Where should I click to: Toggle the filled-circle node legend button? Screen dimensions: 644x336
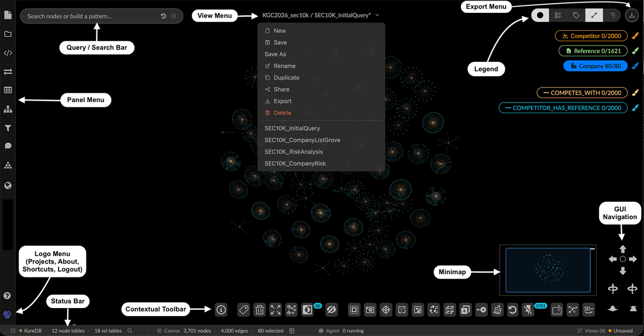(540, 16)
